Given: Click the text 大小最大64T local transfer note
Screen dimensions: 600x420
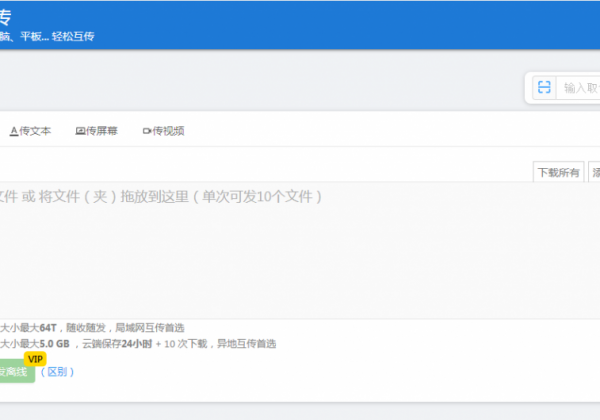Looking at the screenshot, I should click(92, 328).
